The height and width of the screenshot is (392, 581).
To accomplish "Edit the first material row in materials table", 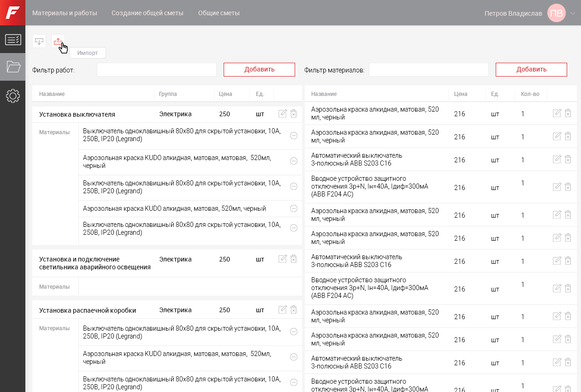I will pos(557,113).
